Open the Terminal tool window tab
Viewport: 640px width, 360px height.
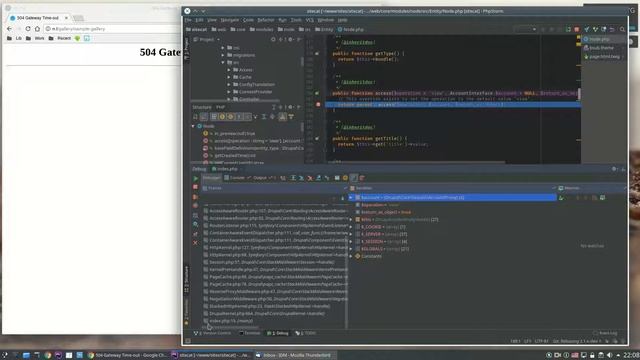pyautogui.click(x=249, y=333)
